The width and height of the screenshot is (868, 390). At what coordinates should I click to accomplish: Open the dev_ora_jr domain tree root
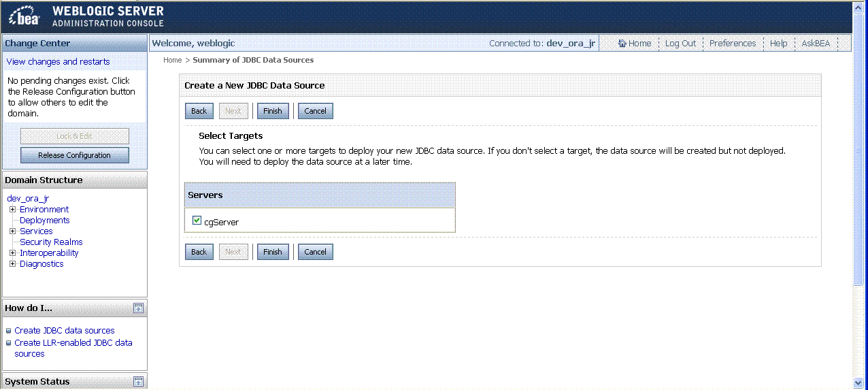point(28,199)
